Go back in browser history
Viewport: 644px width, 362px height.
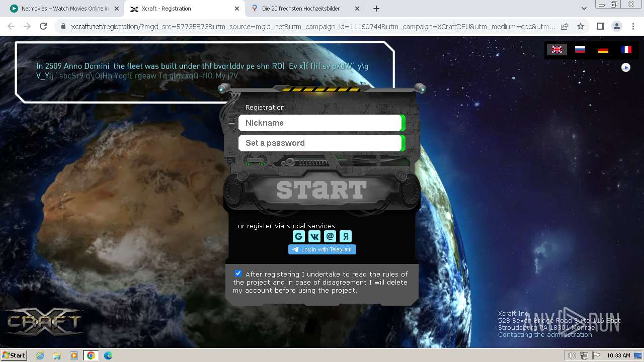click(x=11, y=26)
